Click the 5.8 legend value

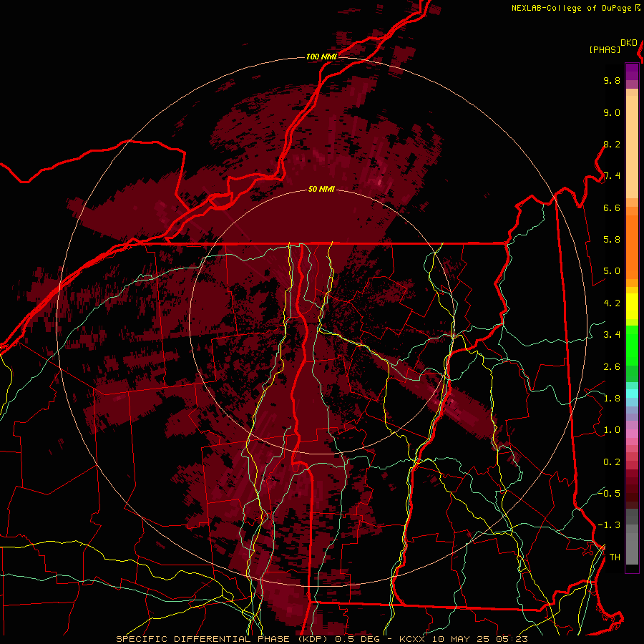coord(612,240)
